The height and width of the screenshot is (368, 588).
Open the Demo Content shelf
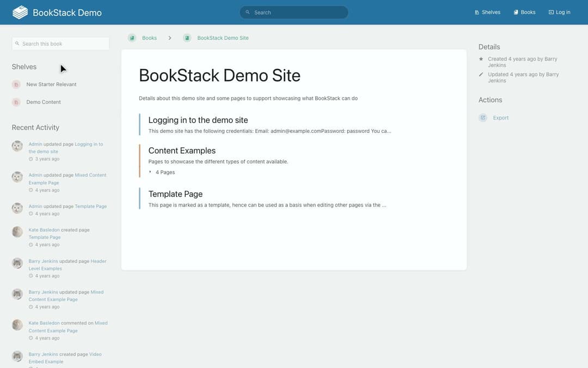pos(44,102)
